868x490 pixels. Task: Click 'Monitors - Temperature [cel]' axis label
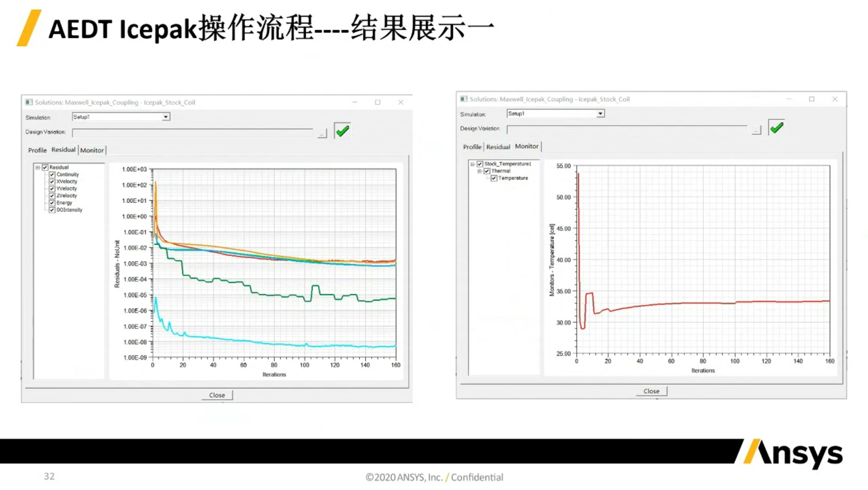point(552,260)
